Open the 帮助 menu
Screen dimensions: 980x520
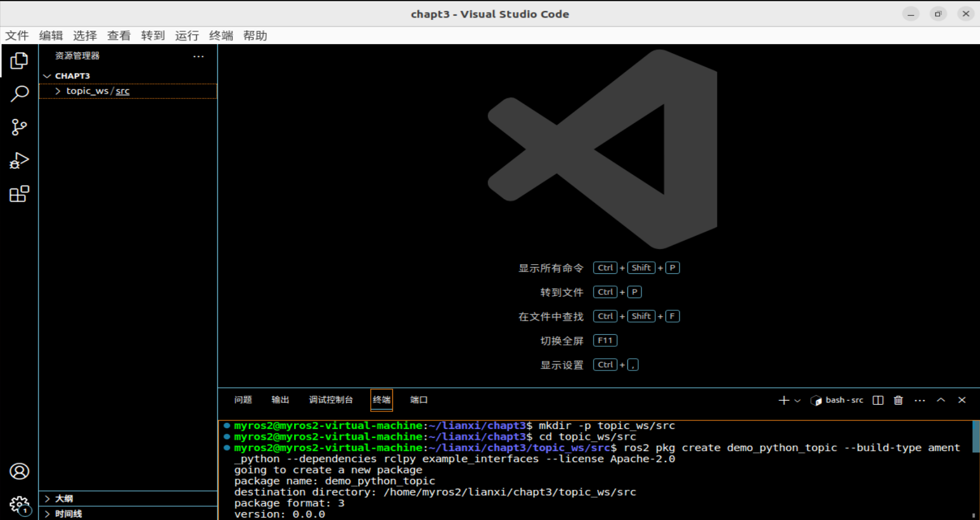255,36
